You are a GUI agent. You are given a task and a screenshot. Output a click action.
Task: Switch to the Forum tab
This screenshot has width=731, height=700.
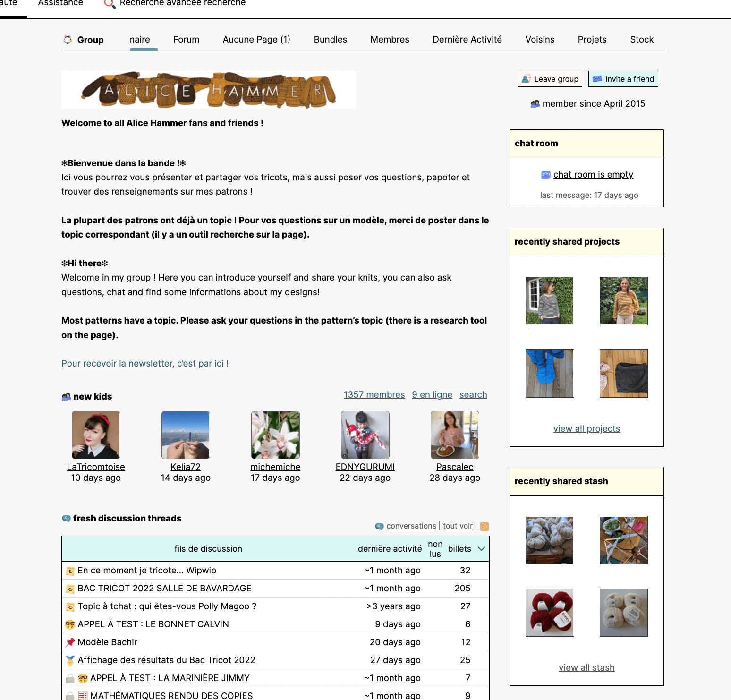[186, 40]
